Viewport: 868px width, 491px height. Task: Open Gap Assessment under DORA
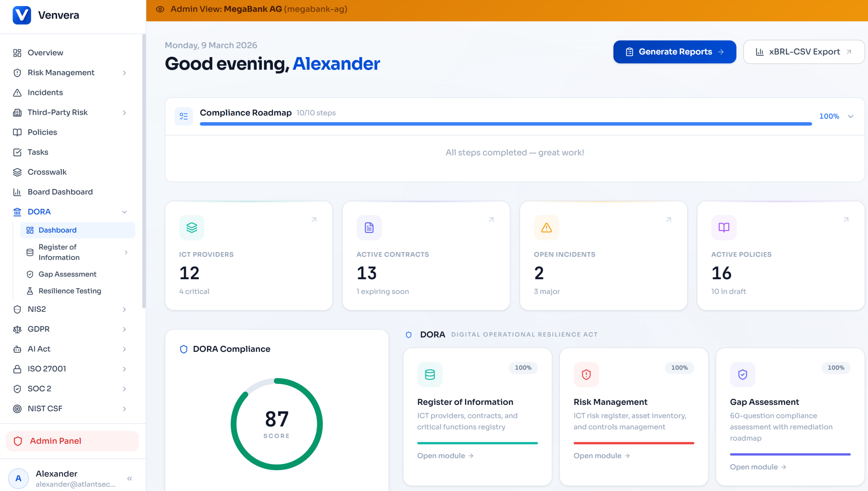pyautogui.click(x=67, y=274)
